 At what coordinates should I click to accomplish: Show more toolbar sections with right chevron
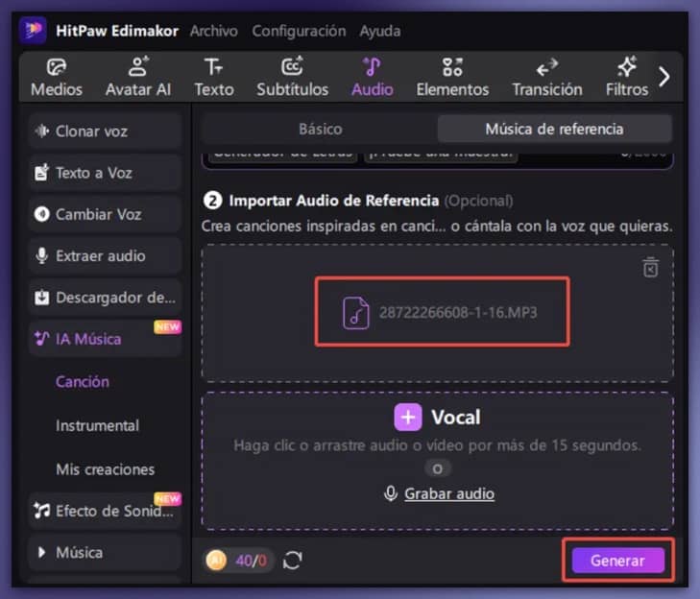click(x=664, y=77)
